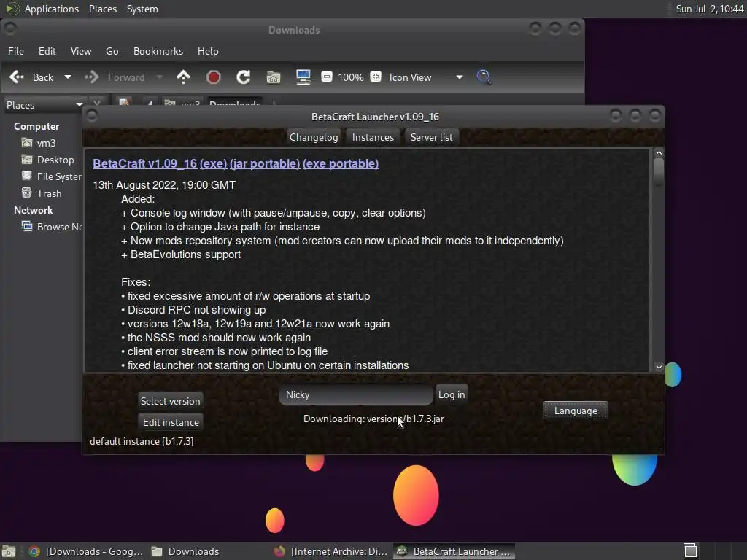Open the Bookmarks menu
Screen dimensions: 747x560
click(x=158, y=51)
